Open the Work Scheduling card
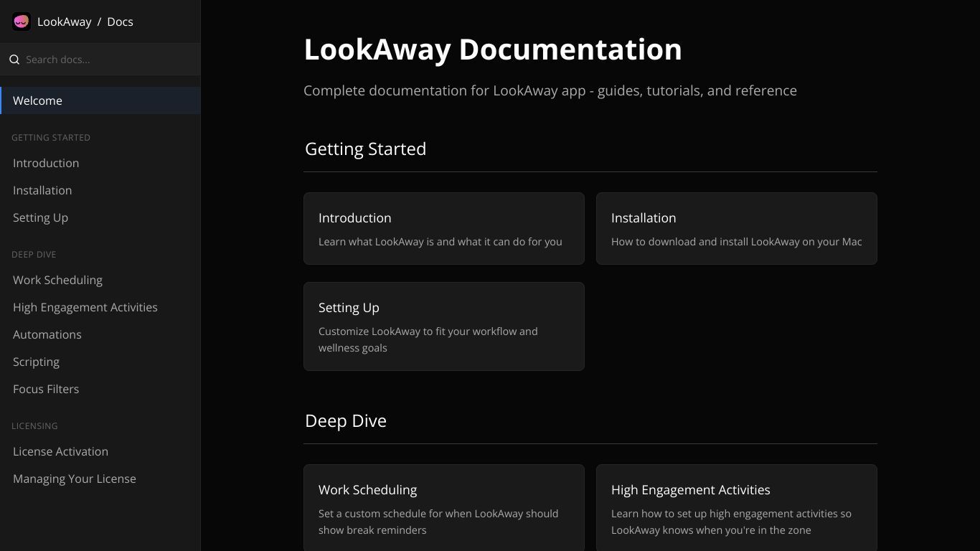 click(444, 507)
